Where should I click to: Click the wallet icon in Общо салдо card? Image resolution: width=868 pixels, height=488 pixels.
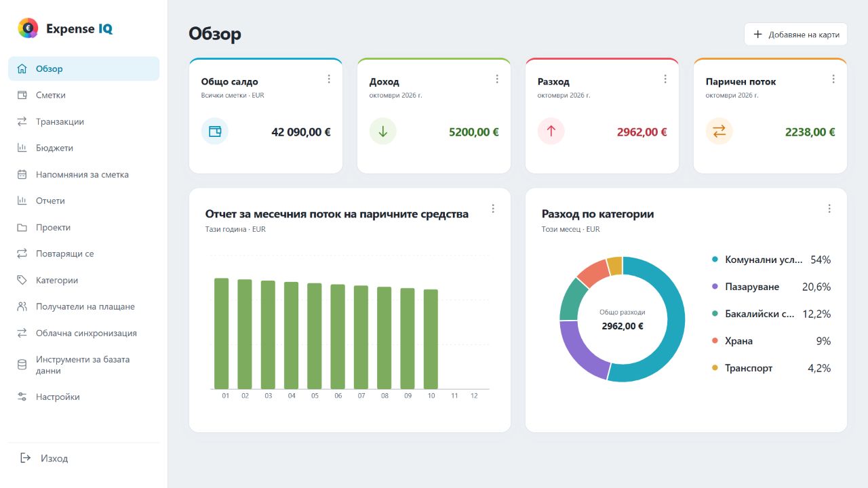click(x=215, y=131)
